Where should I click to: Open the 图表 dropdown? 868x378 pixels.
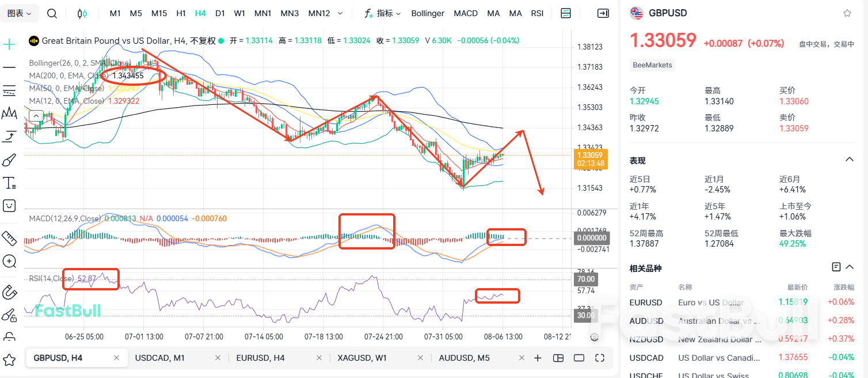(20, 13)
